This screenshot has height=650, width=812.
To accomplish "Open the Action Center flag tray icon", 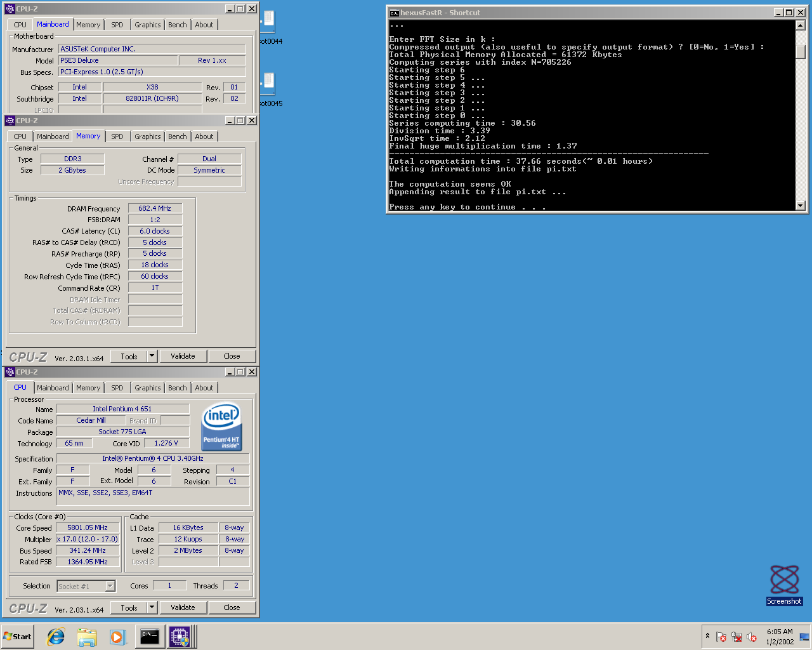I will (721, 637).
